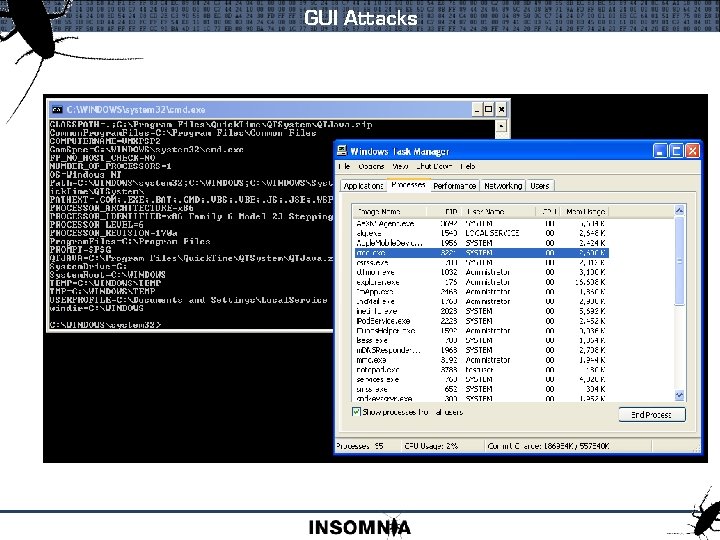Image resolution: width=720 pixels, height=540 pixels.
Task: Select the smss.exe process row
Action: (x=481, y=389)
